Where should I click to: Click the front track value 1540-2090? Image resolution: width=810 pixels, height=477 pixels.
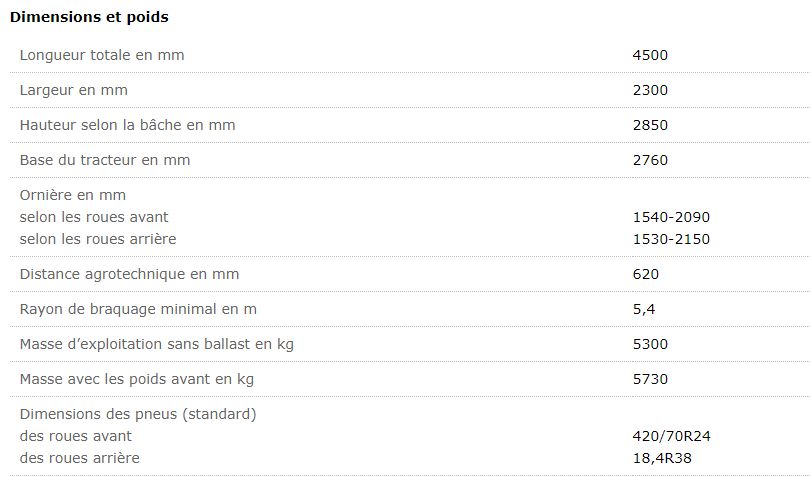click(671, 217)
